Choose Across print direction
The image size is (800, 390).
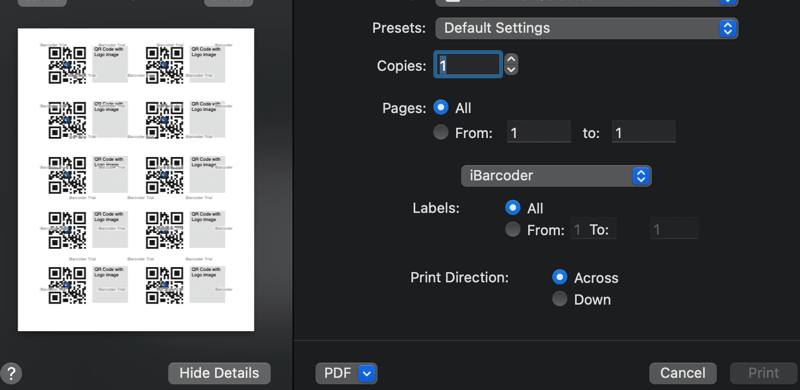click(560, 277)
